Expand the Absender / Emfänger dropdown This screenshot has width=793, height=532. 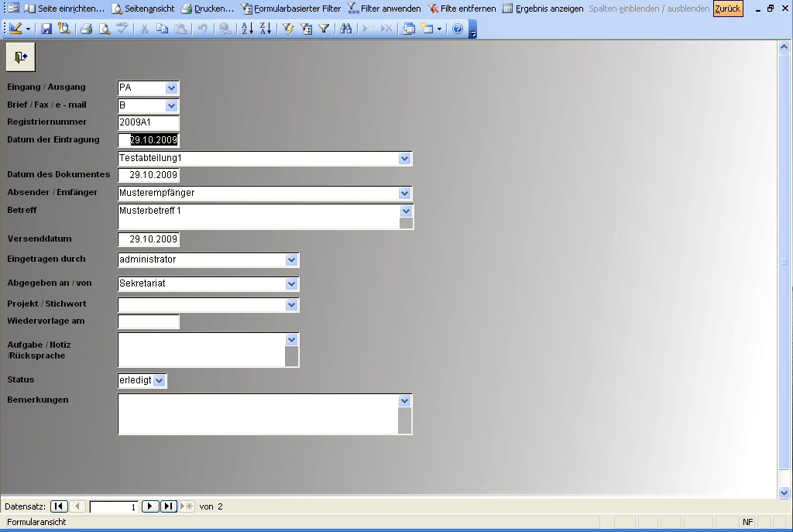coord(404,193)
